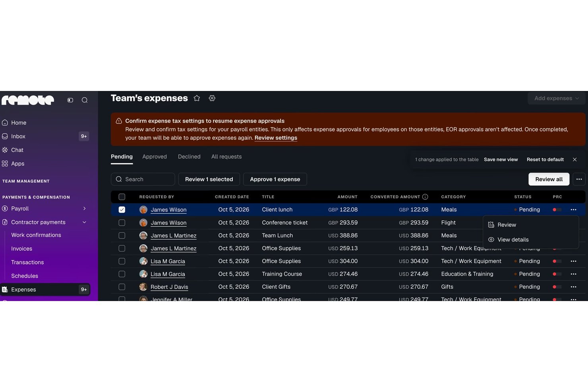Open Work confirmations in sidebar
Image resolution: width=588 pixels, height=392 pixels.
(36, 235)
